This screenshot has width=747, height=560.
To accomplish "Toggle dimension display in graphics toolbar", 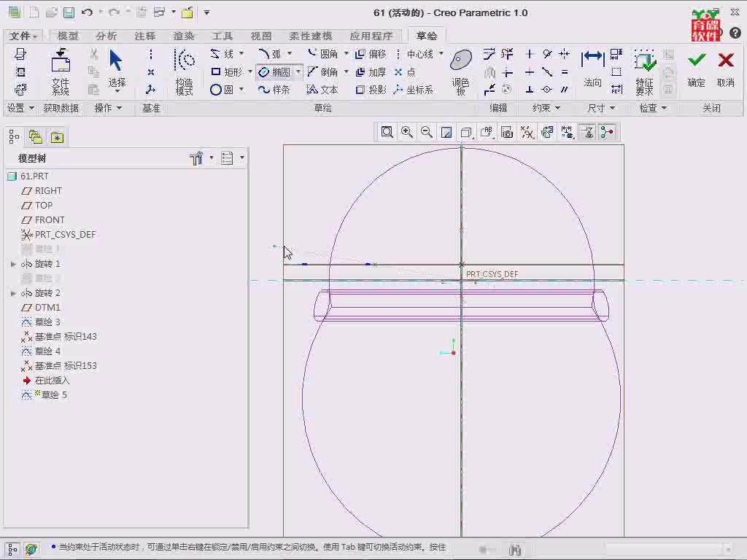I will (x=566, y=133).
